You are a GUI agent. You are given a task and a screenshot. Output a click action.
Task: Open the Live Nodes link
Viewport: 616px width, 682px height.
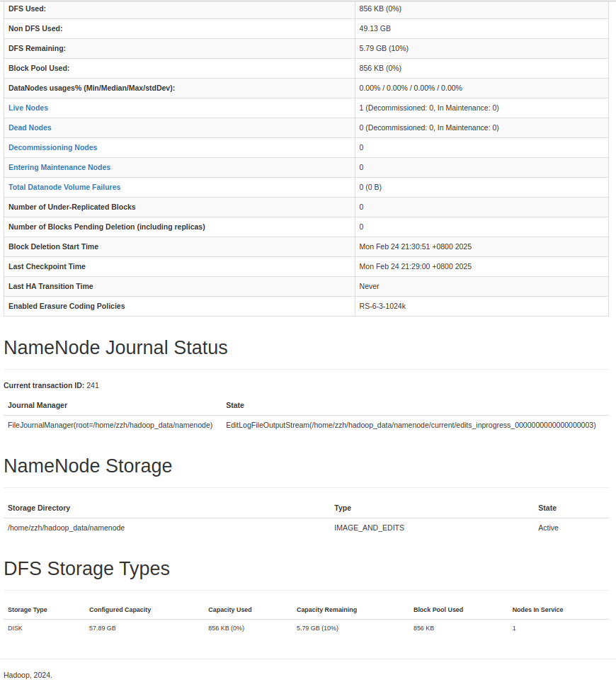pos(28,108)
